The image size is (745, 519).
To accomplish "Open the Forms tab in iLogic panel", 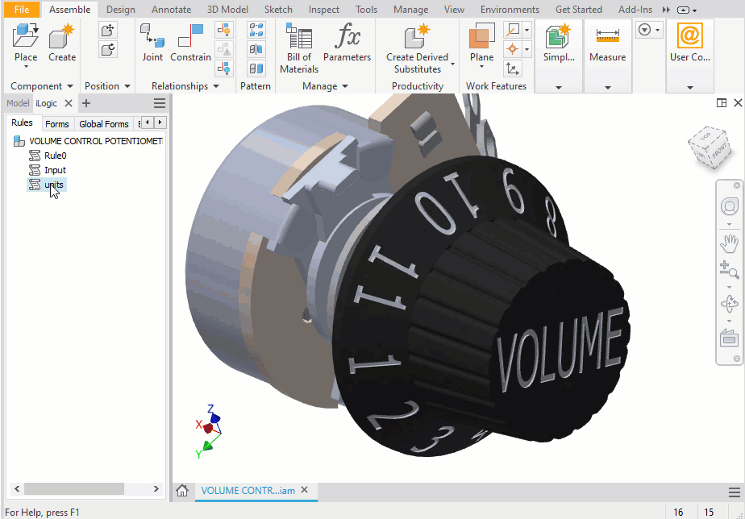I will point(57,124).
